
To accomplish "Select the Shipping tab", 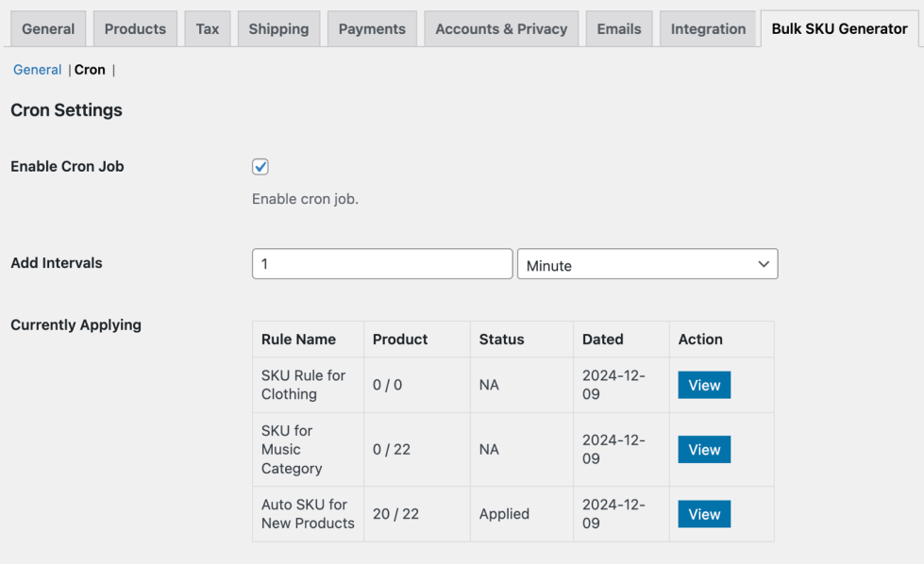I will click(278, 29).
